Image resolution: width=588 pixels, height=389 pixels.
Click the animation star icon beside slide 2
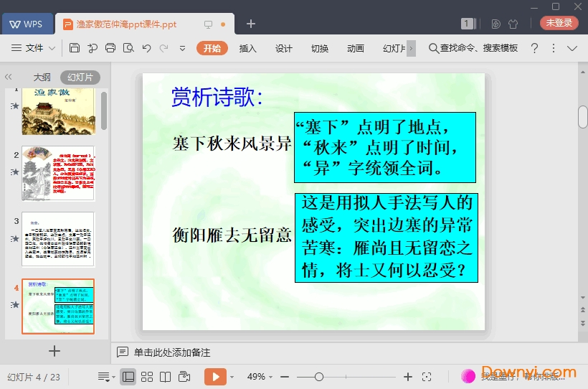pyautogui.click(x=14, y=172)
